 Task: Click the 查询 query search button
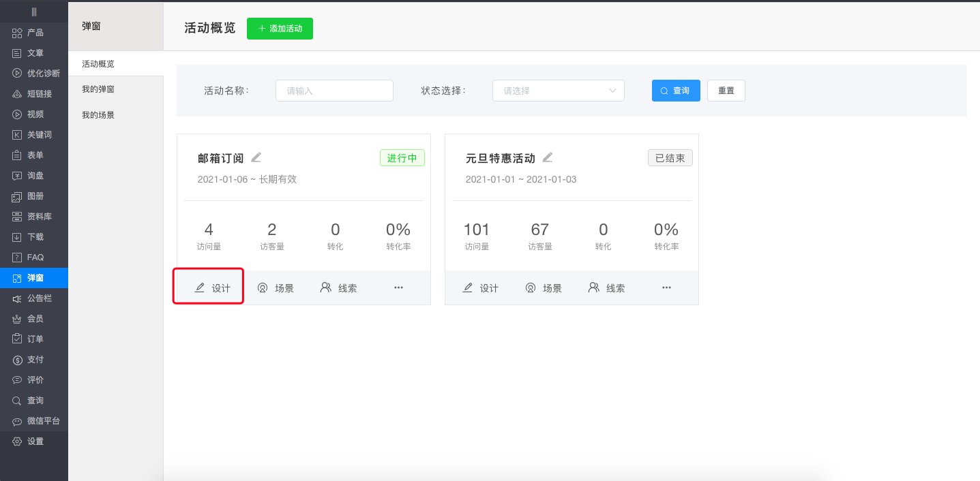point(676,90)
